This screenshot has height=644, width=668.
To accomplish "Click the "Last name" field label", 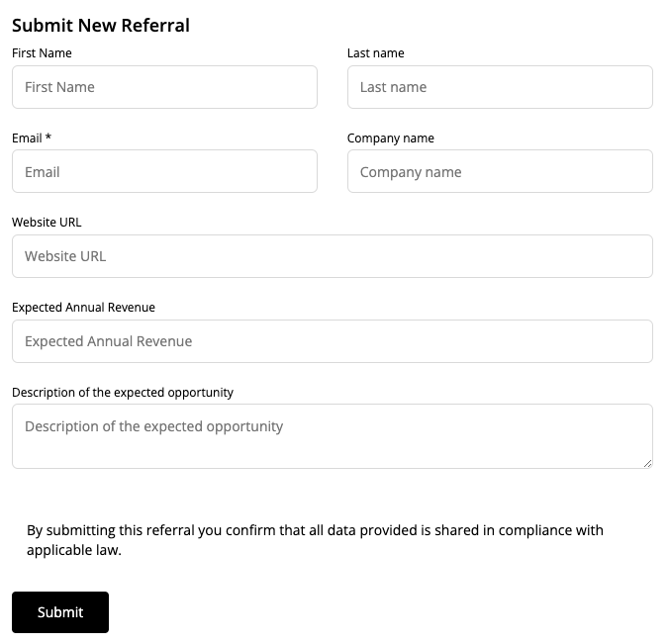I will [x=376, y=53].
